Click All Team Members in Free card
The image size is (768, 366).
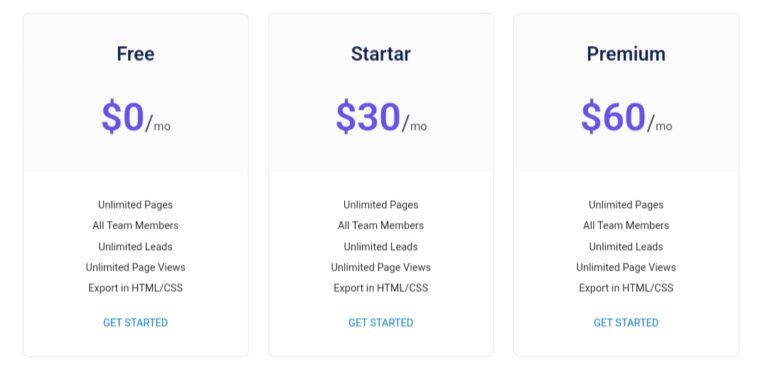(136, 225)
